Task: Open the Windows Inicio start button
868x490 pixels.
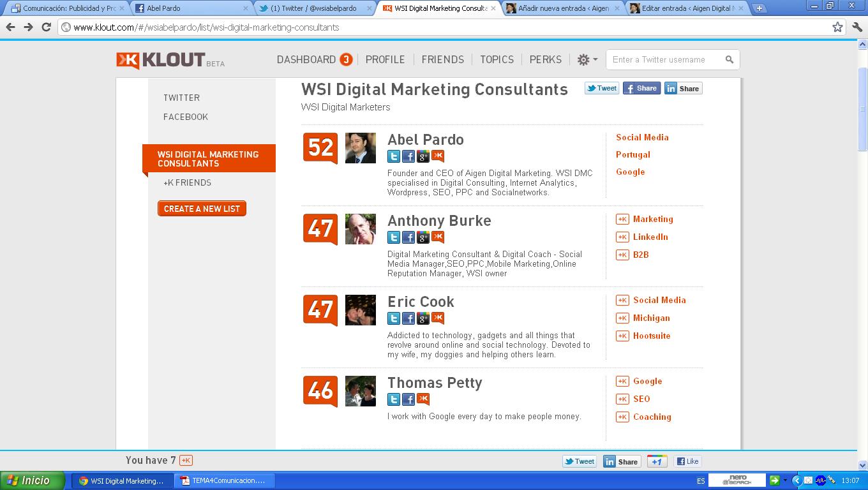Action: (x=32, y=480)
